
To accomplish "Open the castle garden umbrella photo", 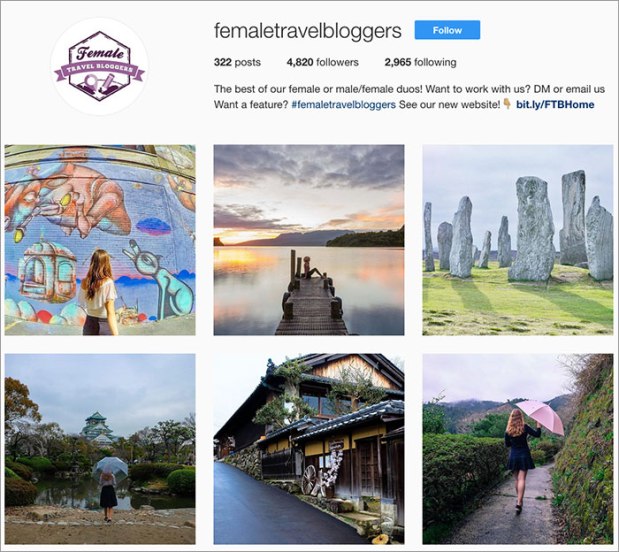I will (x=100, y=449).
